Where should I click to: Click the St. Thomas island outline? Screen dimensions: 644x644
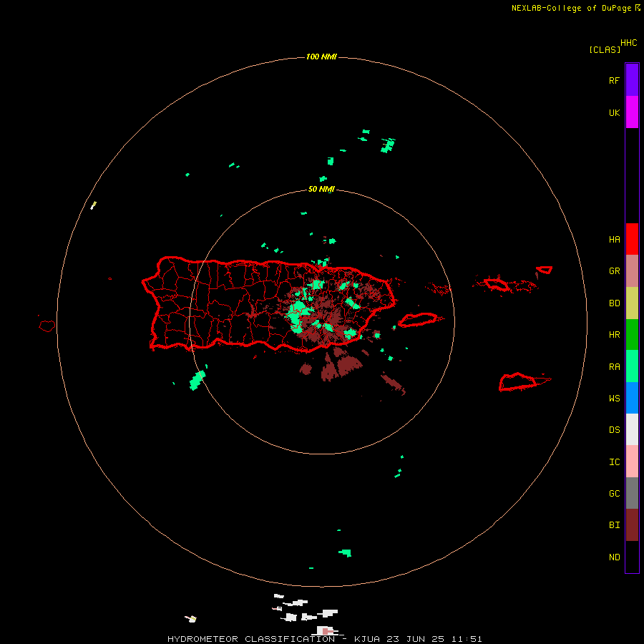496,284
